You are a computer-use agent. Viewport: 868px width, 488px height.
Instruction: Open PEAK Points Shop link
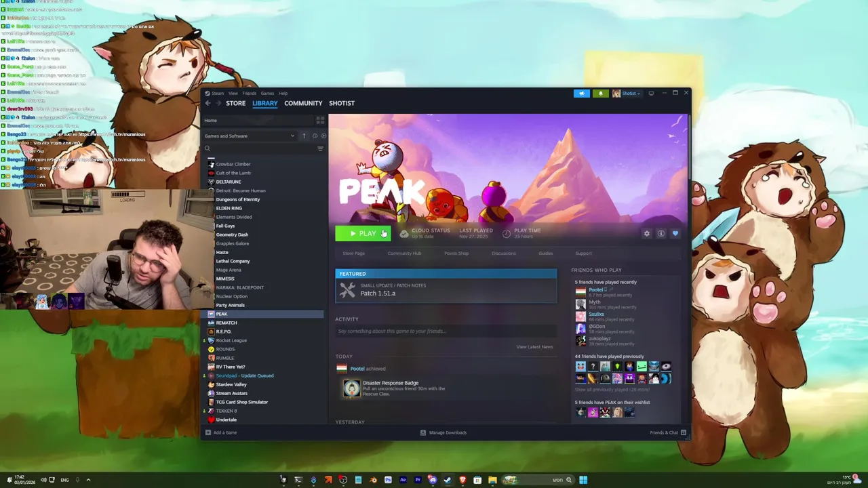[456, 253]
